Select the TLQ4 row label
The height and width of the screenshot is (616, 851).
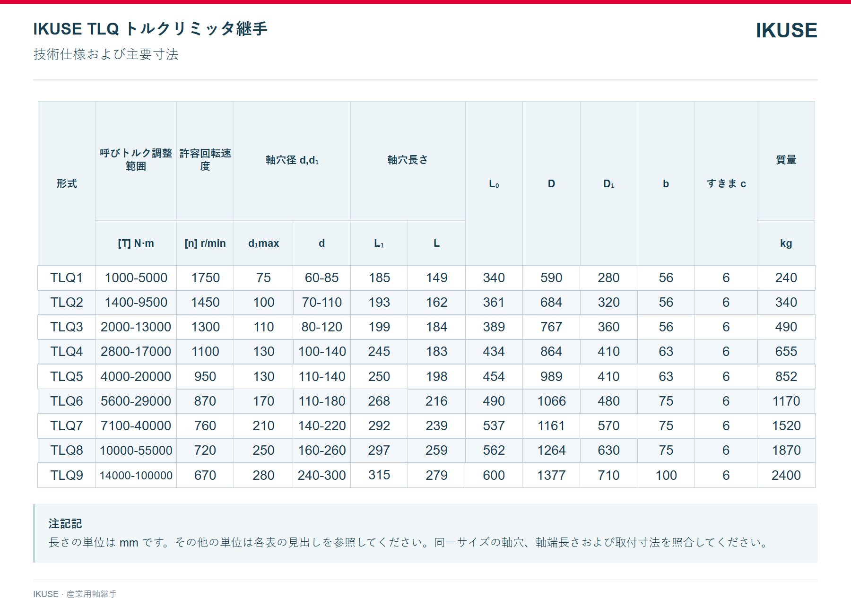point(67,351)
